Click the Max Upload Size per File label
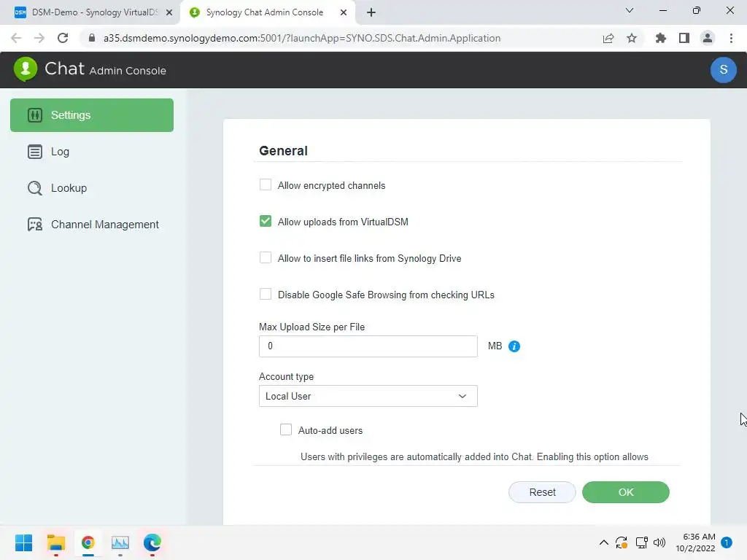The height and width of the screenshot is (560, 747). pyautogui.click(x=312, y=327)
